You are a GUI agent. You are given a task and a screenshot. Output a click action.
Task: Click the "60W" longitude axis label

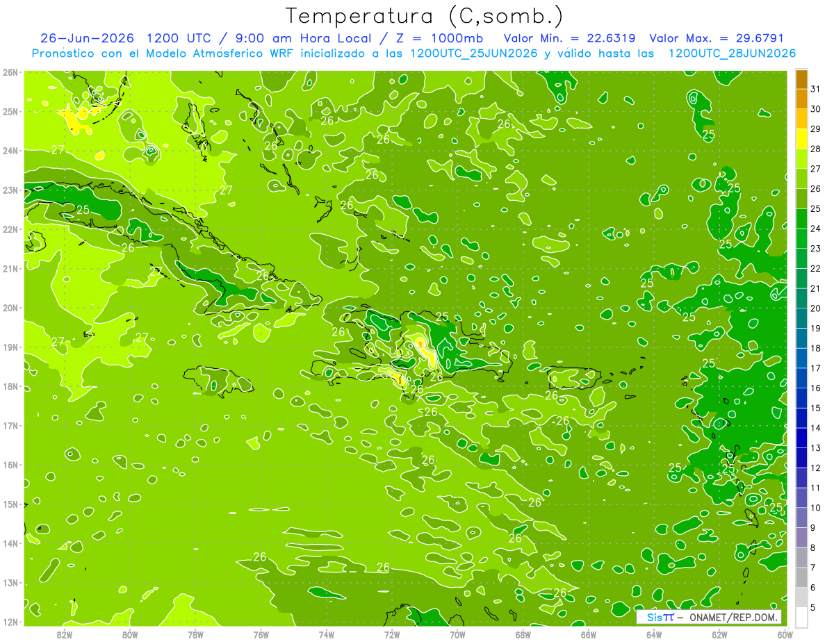coord(785,635)
